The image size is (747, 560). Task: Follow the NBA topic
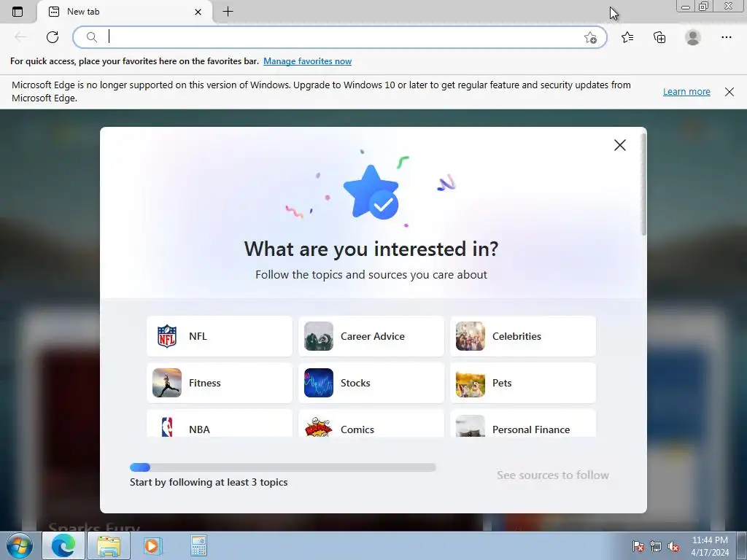coord(220,424)
